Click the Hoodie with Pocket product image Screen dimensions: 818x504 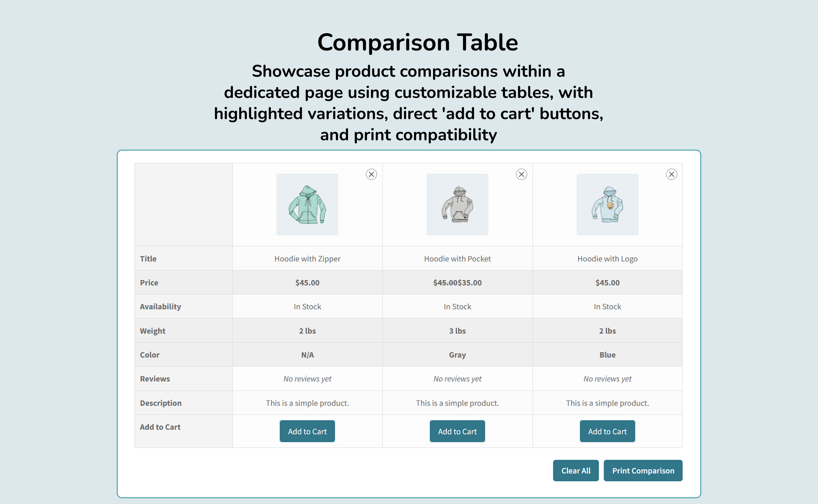pyautogui.click(x=457, y=205)
